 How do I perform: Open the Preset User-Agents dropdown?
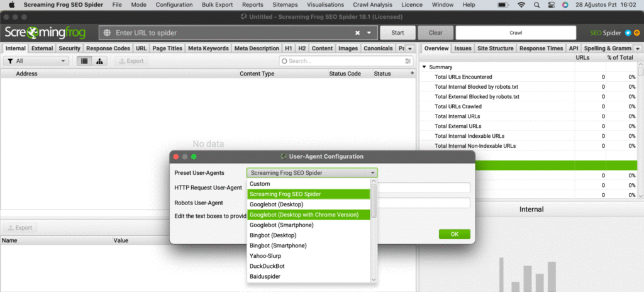coord(312,172)
